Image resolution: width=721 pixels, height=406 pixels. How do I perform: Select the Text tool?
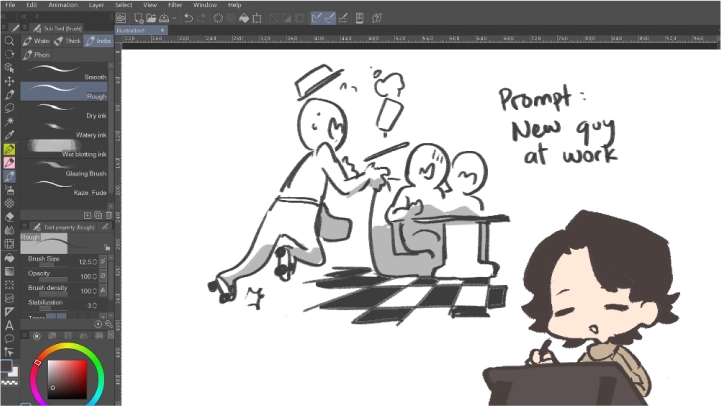point(9,324)
